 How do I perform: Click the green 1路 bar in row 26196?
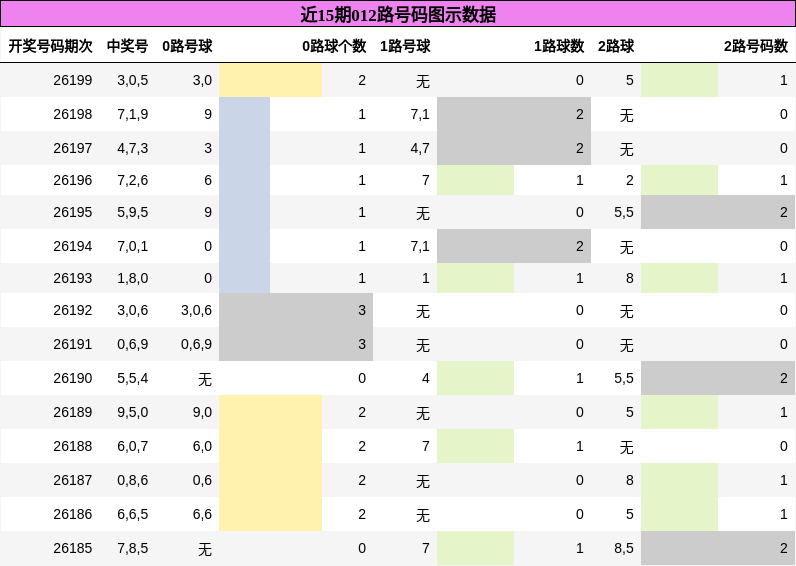(x=475, y=180)
